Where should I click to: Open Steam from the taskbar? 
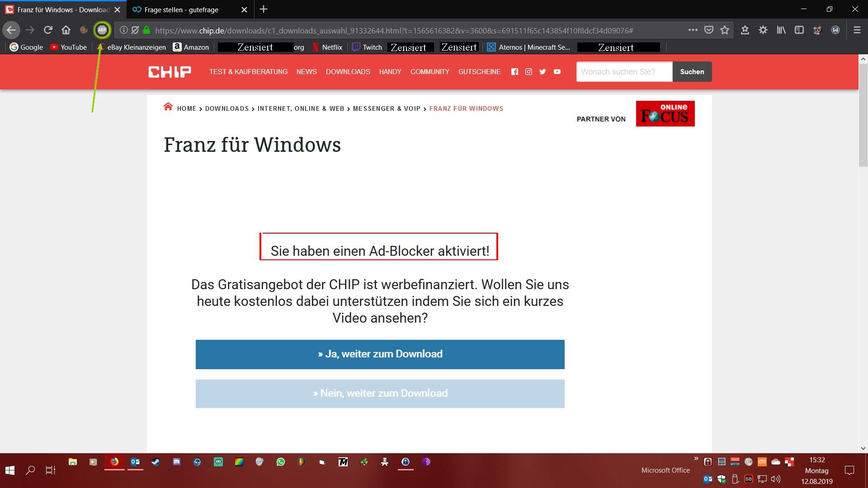pyautogui.click(x=156, y=462)
